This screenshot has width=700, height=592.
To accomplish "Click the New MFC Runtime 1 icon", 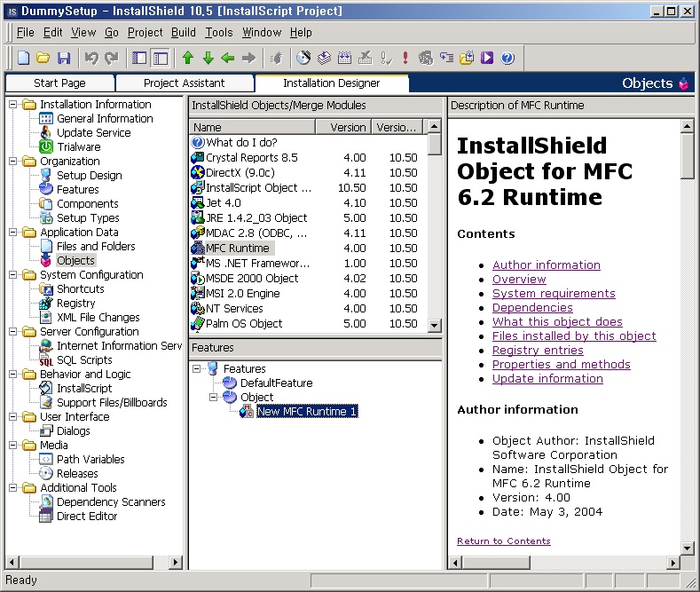I will 247,411.
